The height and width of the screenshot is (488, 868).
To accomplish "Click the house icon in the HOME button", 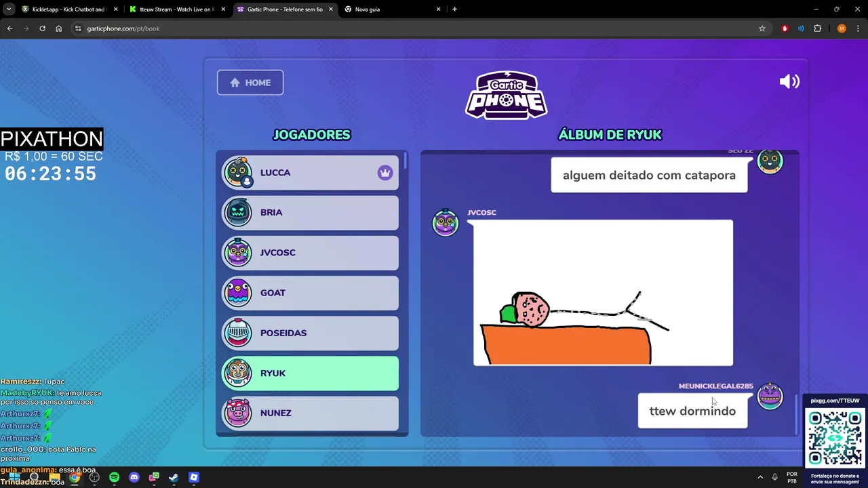I will click(235, 83).
